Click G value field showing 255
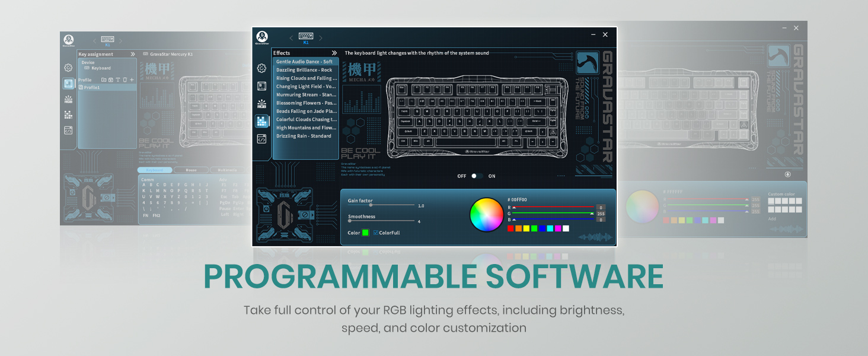Screen dimensions: 868x356 tap(601, 214)
